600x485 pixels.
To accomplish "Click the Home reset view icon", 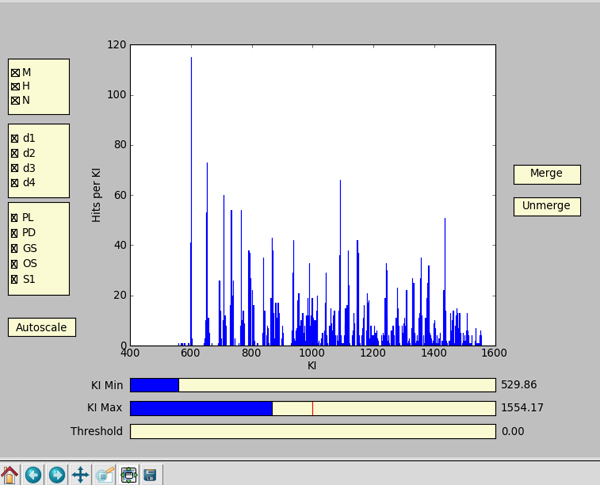I will [x=10, y=474].
